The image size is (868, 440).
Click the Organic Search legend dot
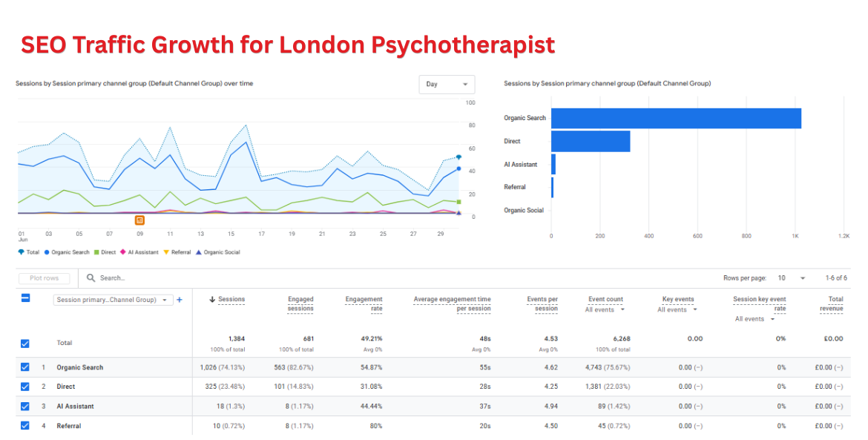[47, 252]
